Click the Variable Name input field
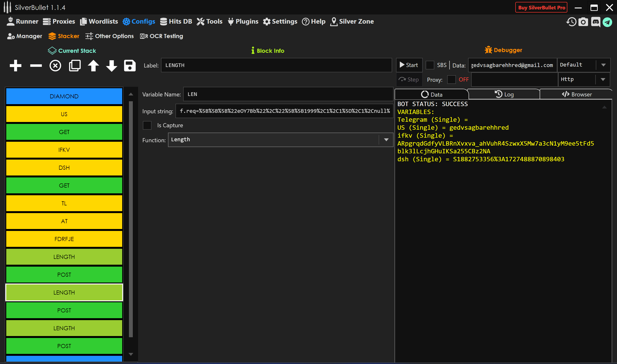 (288, 94)
